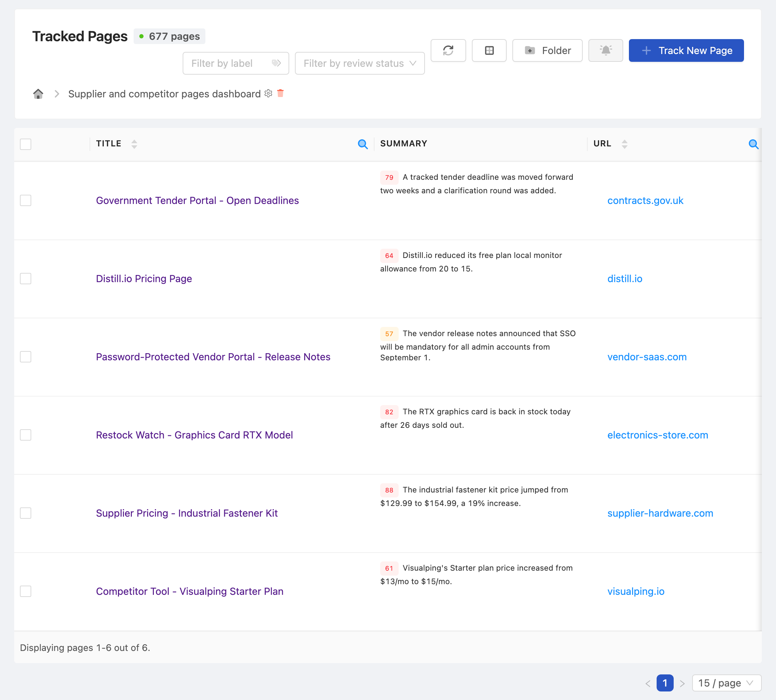Toggle the select-all header checkbox
776x700 pixels.
(x=26, y=144)
